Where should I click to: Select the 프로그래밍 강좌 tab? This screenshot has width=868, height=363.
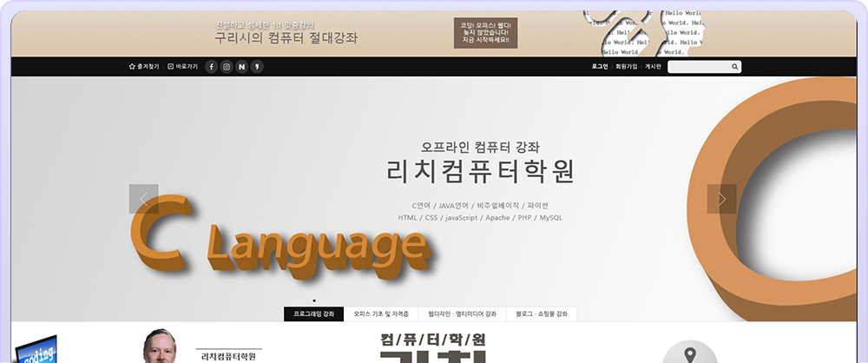coord(313,313)
